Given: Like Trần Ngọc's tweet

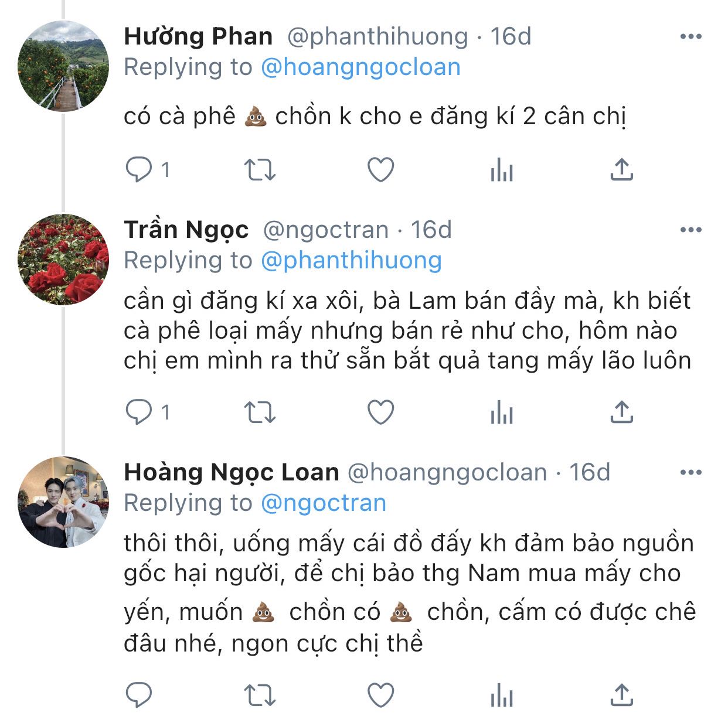Looking at the screenshot, I should [x=380, y=412].
